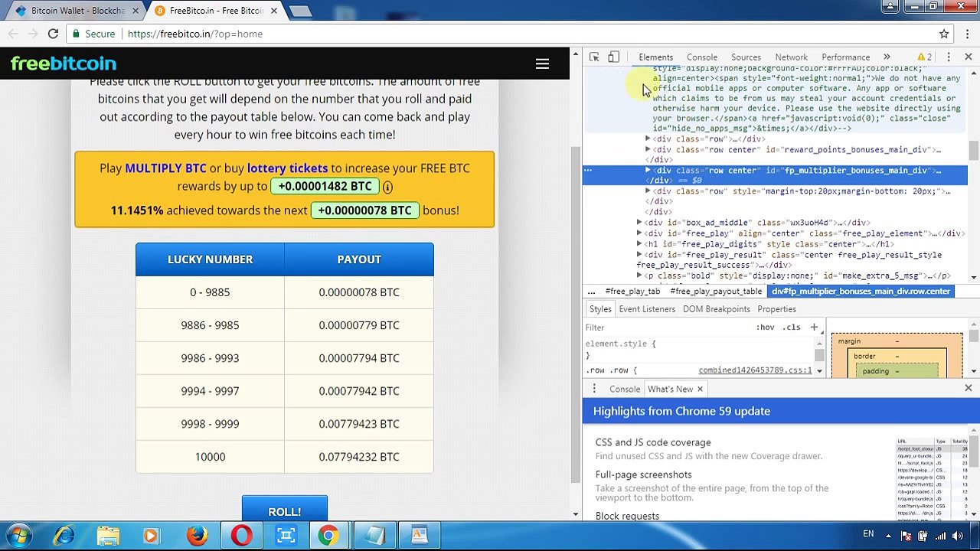980x551 pixels.
Task: Click the green Secure site indicator
Action: coord(92,34)
